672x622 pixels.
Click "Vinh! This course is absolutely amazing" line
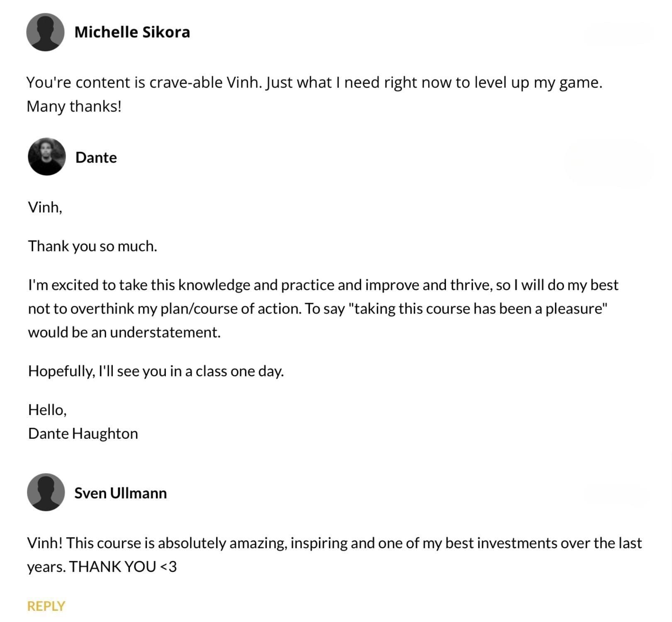pos(334,543)
